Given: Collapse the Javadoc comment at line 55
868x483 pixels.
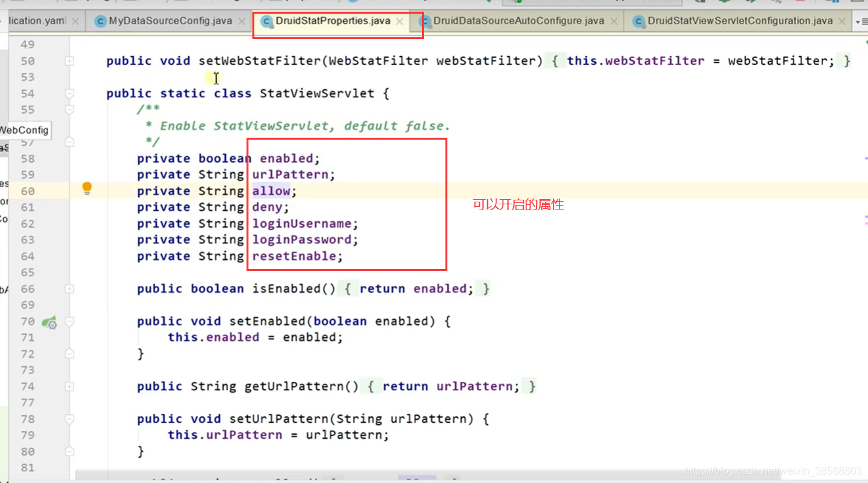Looking at the screenshot, I should 69,110.
